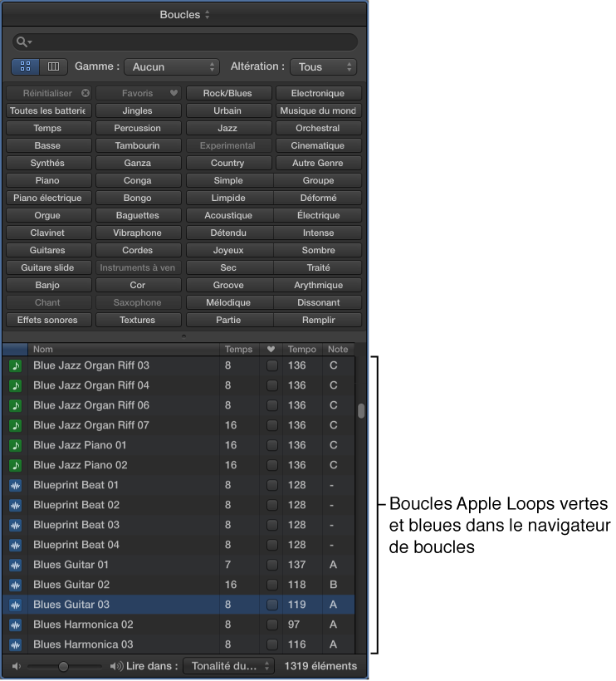The width and height of the screenshot is (616, 681).
Task: Click green loop icon for Blue Jazz Piano 01
Action: click(x=16, y=446)
